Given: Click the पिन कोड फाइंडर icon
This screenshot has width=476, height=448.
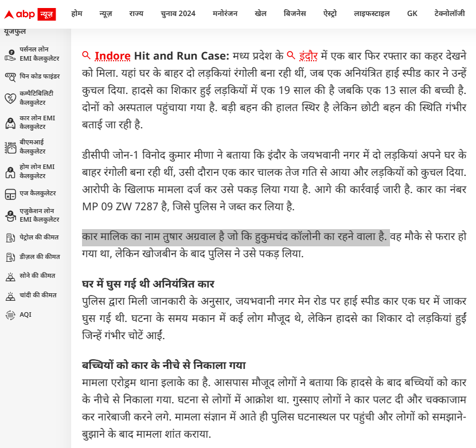Looking at the screenshot, I should [10, 77].
